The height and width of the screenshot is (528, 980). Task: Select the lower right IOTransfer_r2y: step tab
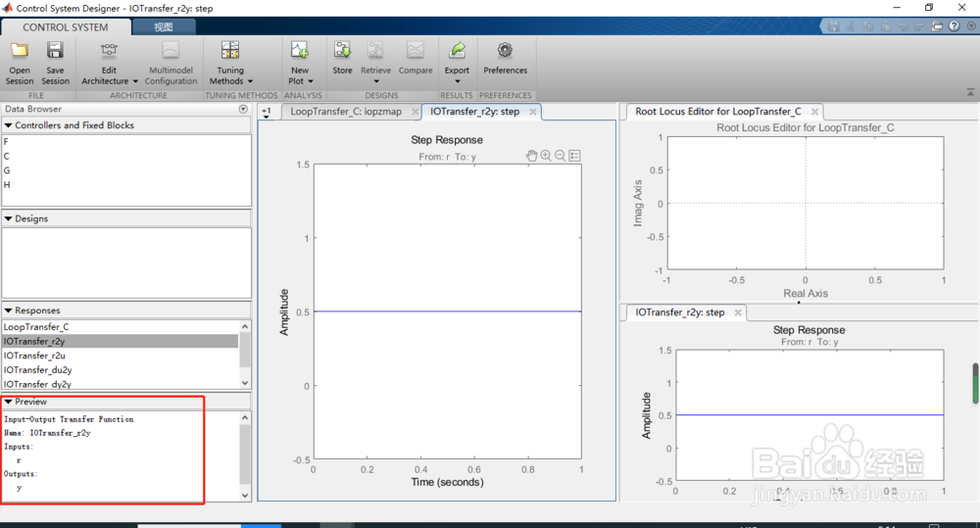[x=680, y=312]
